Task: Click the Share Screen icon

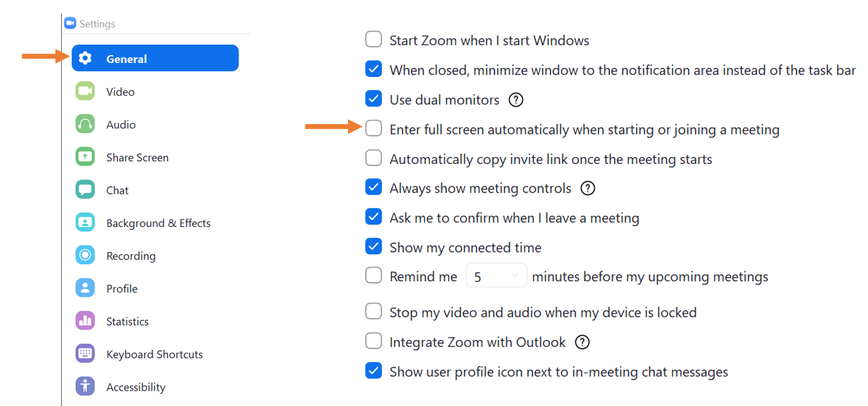Action: (x=85, y=157)
